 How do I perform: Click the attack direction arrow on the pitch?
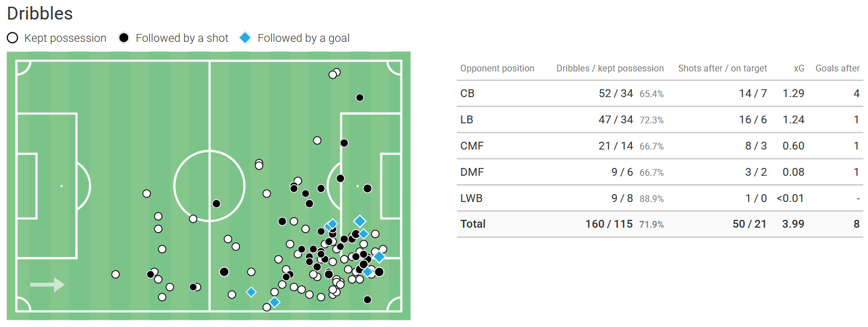point(47,285)
